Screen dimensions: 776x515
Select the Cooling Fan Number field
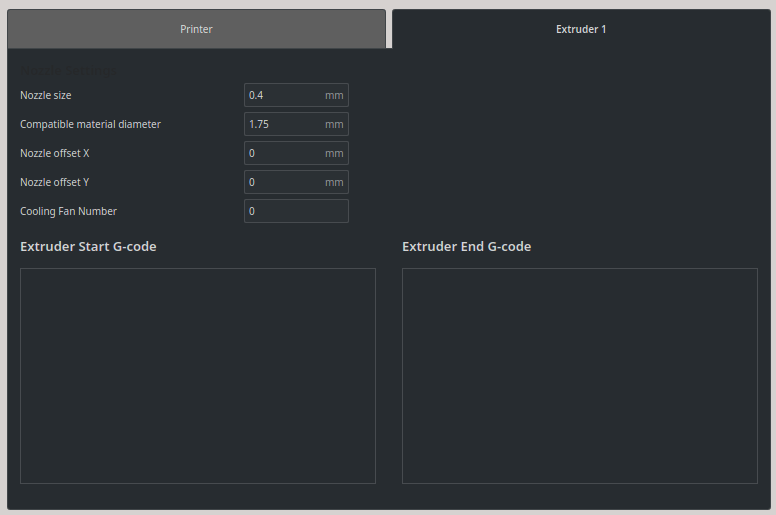296,211
